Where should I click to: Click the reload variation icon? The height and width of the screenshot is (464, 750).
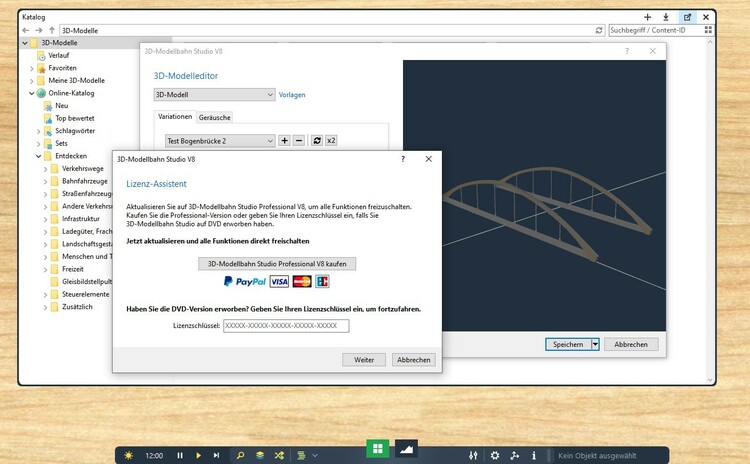click(x=317, y=141)
